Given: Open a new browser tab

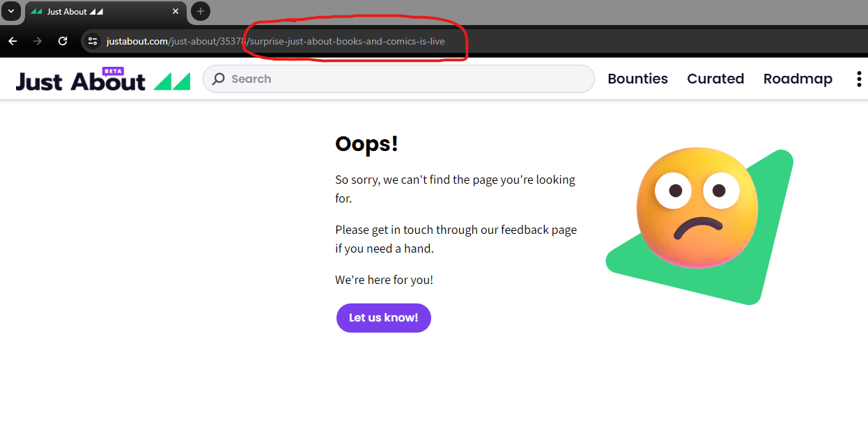Looking at the screenshot, I should pos(201,11).
